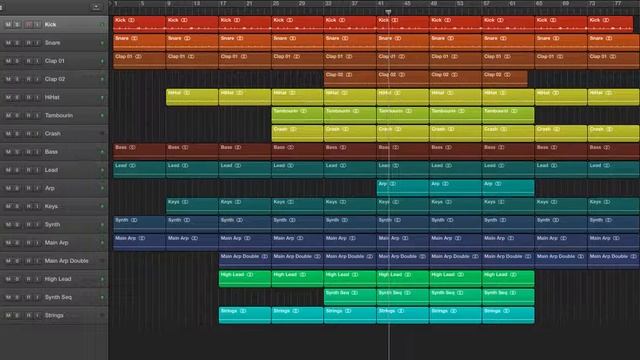Image resolution: width=640 pixels, height=360 pixels.
Task: Click bar 77 in the ruler
Action: pos(618,4)
